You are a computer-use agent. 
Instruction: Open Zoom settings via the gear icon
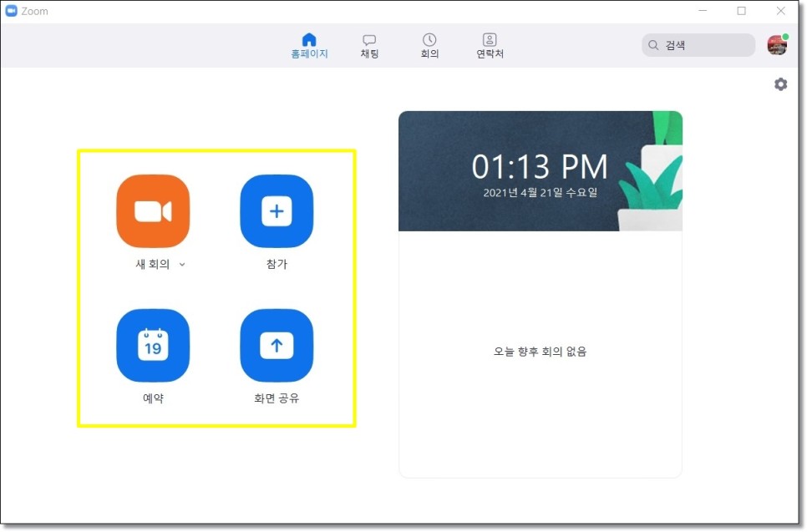[780, 84]
